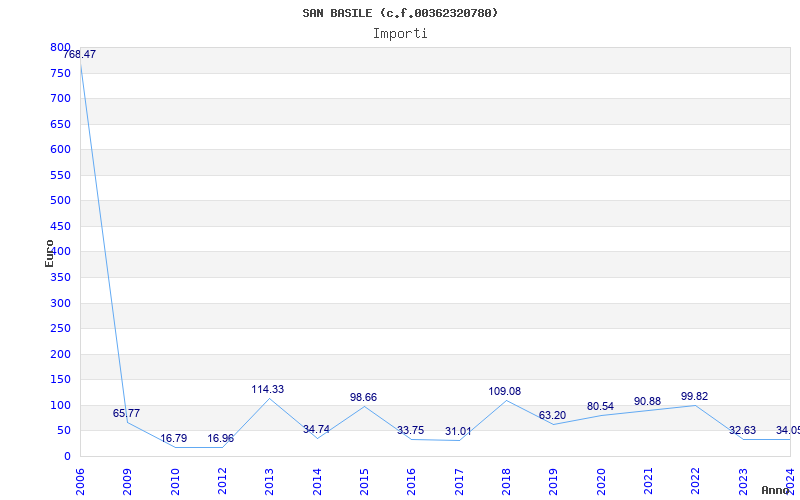800x500 pixels.
Task: Click the 31.01 data label
Action: pos(458,432)
